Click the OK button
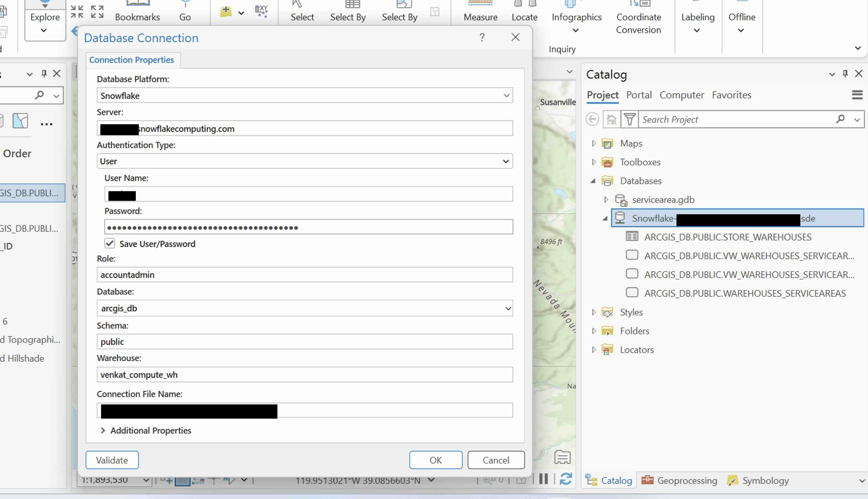Viewport: 868px width, 499px height. tap(435, 460)
